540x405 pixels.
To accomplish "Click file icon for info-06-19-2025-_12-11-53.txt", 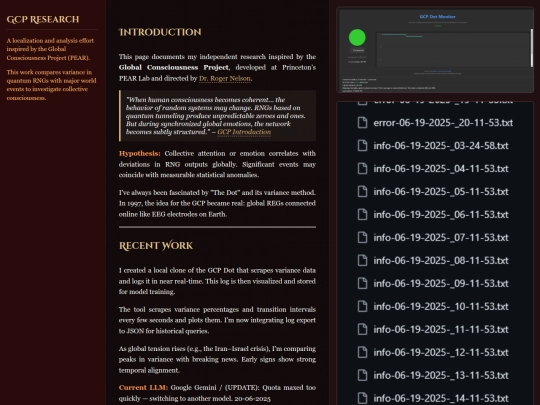I will tap(362, 352).
